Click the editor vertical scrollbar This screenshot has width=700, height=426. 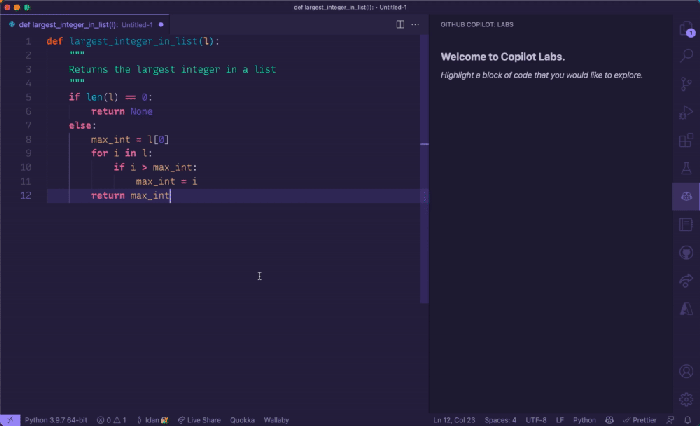[x=424, y=170]
